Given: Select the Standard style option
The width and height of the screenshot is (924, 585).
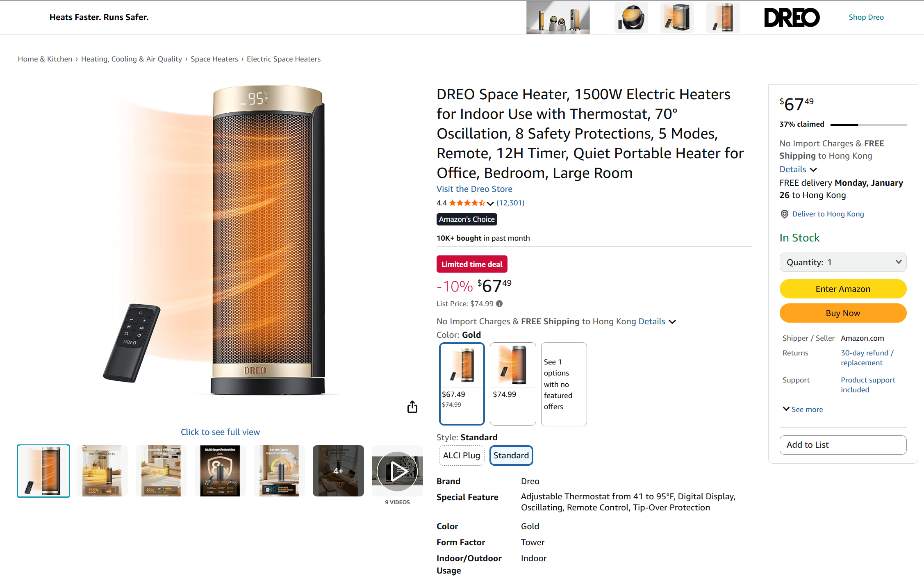Looking at the screenshot, I should coord(511,455).
